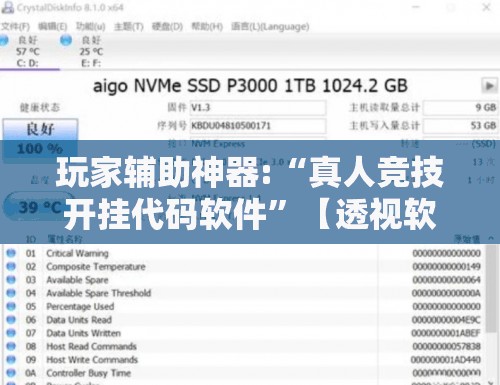Click status icon of Host Write Commands row
The height and width of the screenshot is (385, 500).
[x=11, y=360]
